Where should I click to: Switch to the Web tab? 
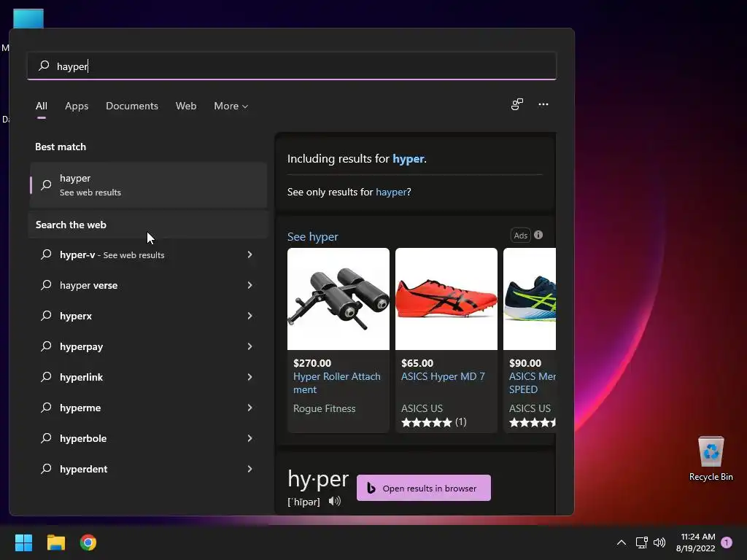click(186, 106)
